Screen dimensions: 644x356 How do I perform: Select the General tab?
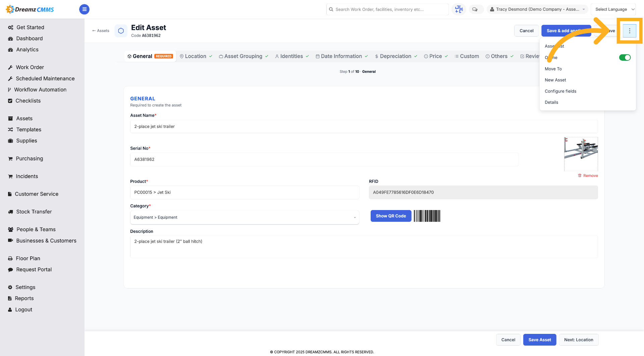(x=150, y=56)
